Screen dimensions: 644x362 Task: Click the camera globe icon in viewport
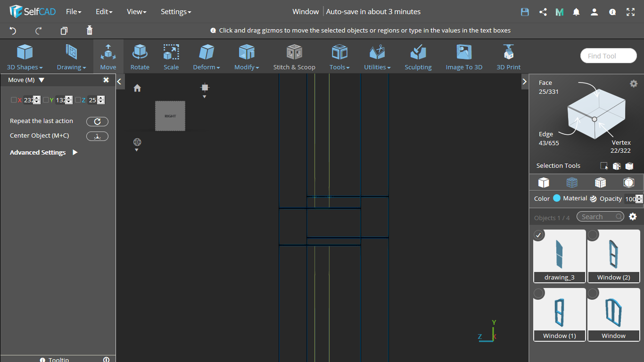137,142
